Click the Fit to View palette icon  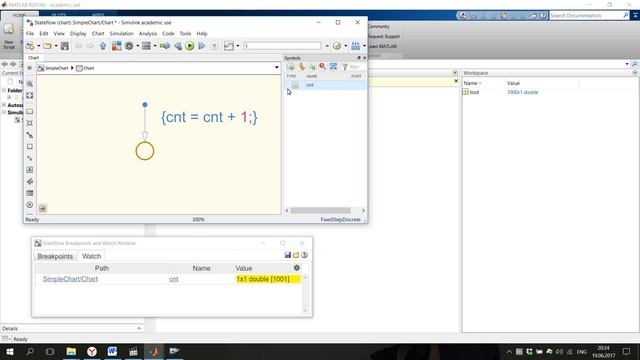point(30,96)
